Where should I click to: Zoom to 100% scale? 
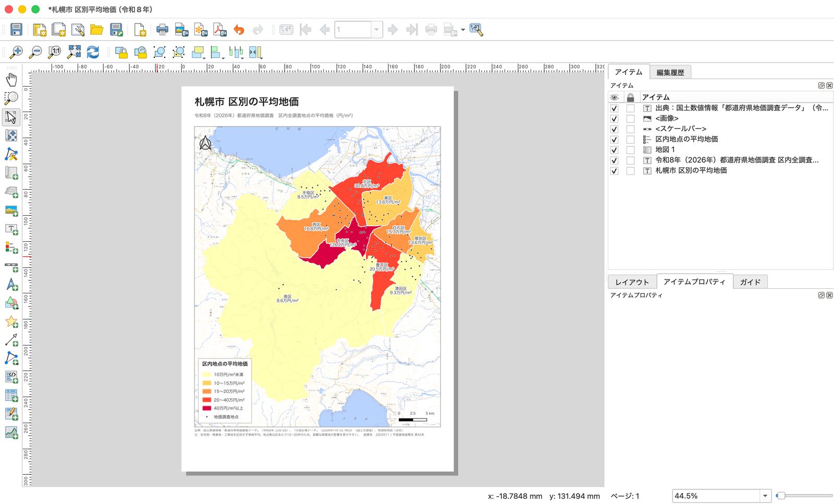pyautogui.click(x=55, y=52)
